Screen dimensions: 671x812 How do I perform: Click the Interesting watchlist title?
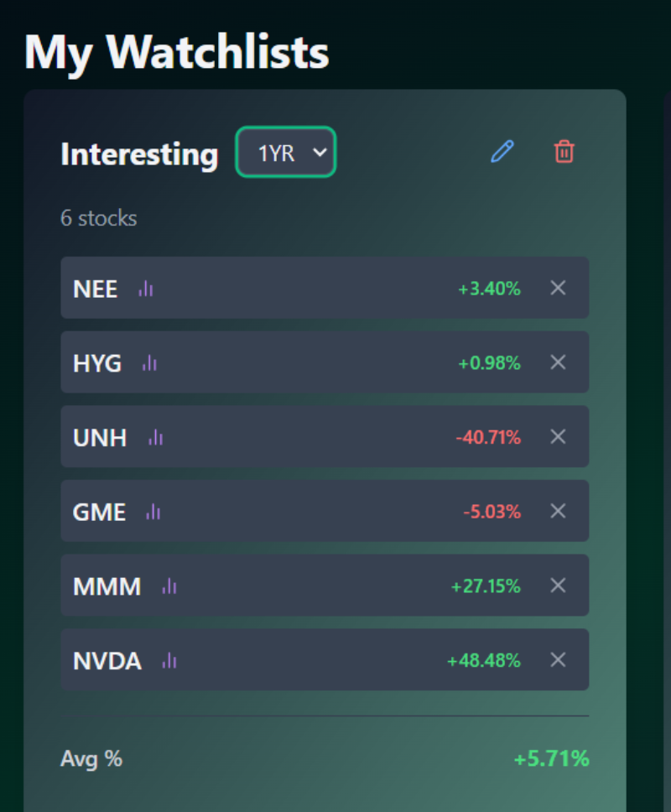point(139,154)
